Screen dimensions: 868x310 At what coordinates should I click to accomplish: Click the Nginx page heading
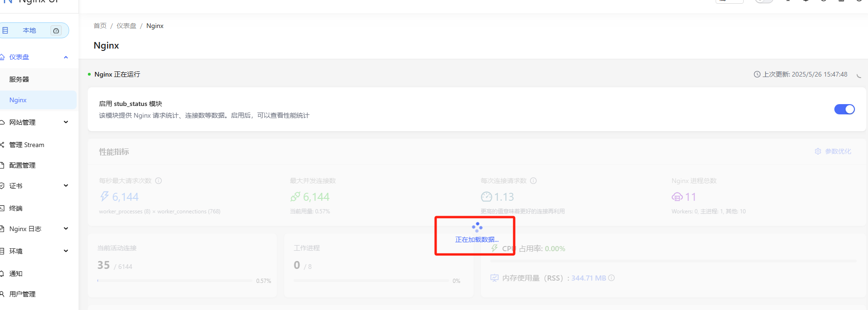point(106,45)
